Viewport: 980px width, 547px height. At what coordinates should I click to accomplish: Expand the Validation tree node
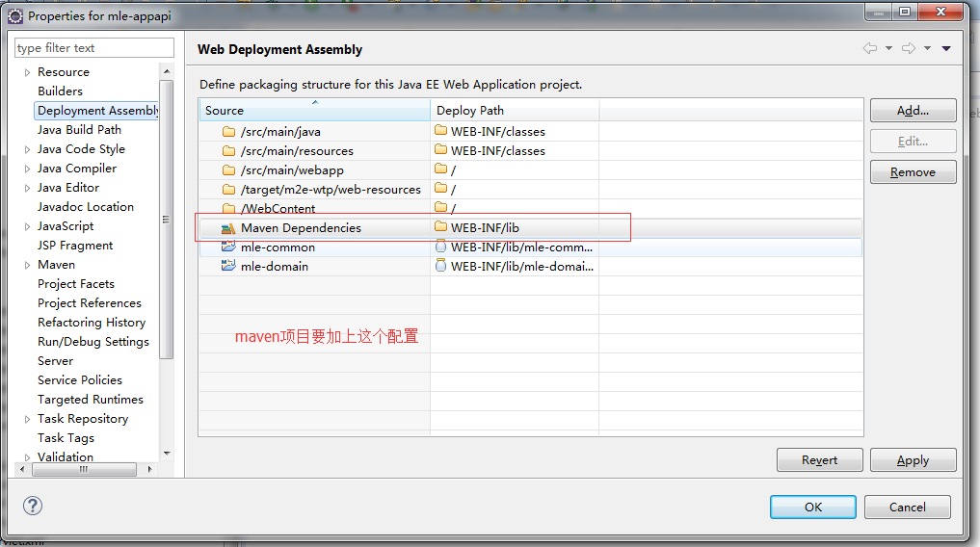[x=27, y=457]
